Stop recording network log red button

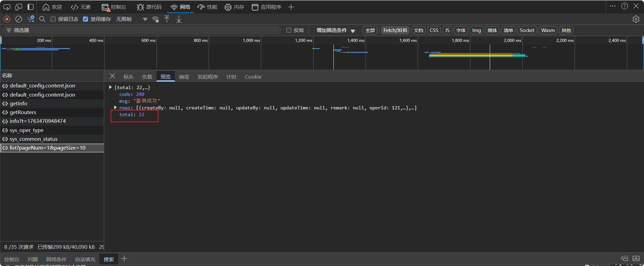click(7, 19)
